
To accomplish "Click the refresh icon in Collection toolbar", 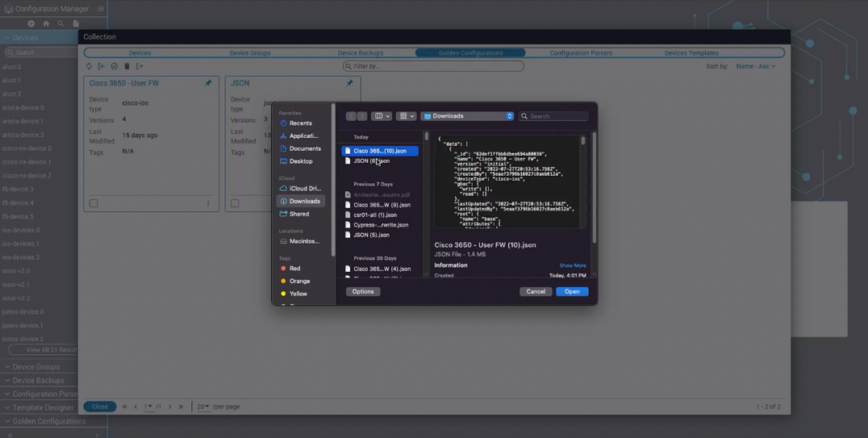I will [x=89, y=66].
